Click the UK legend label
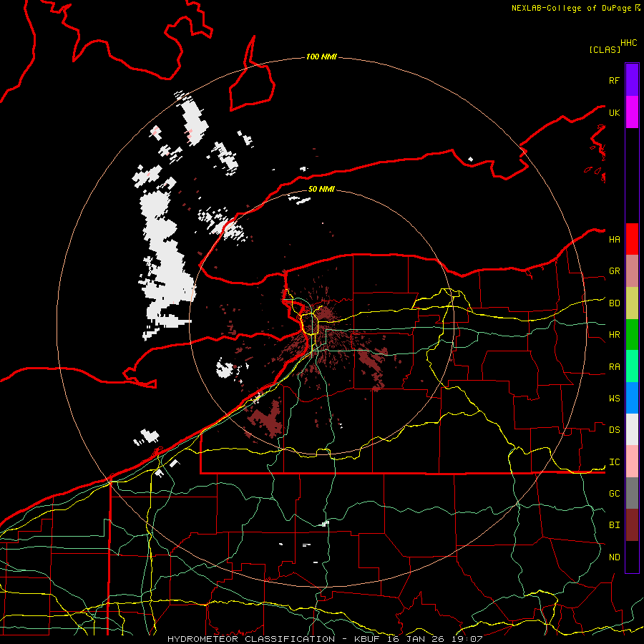This screenshot has height=644, width=644. point(615,112)
